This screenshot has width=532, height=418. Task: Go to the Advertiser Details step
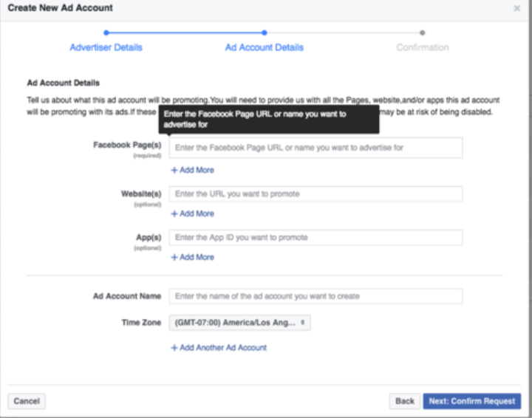pyautogui.click(x=106, y=47)
